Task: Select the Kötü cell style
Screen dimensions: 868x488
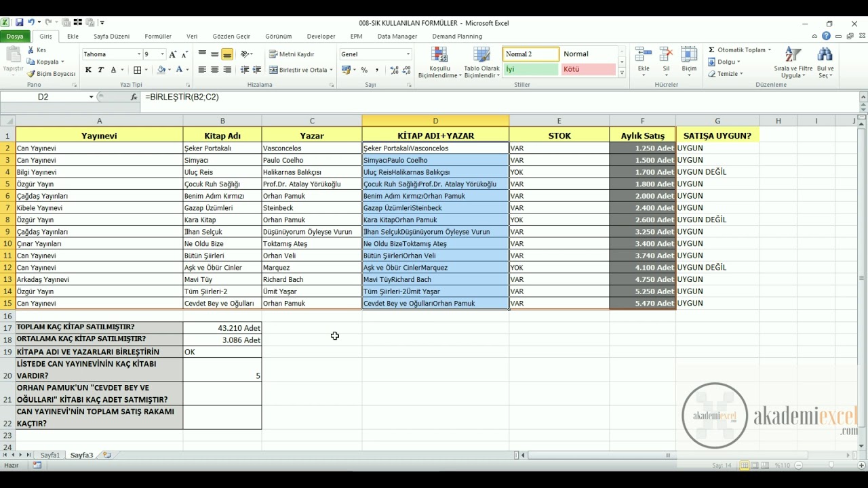Action: tap(588, 69)
